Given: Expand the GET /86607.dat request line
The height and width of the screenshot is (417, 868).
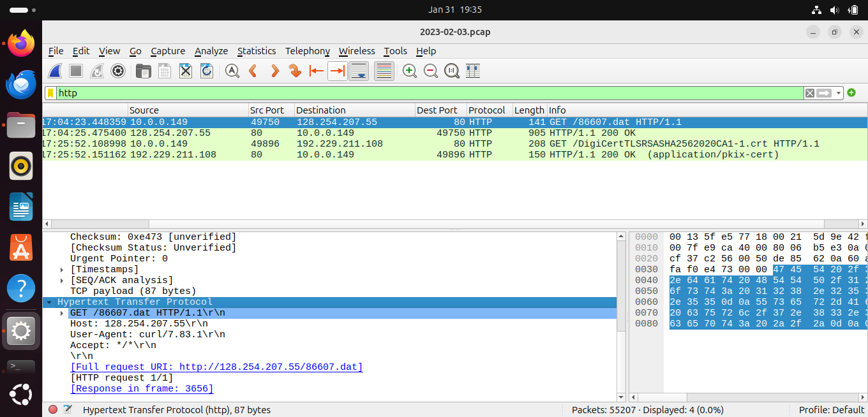Looking at the screenshot, I should pos(62,313).
